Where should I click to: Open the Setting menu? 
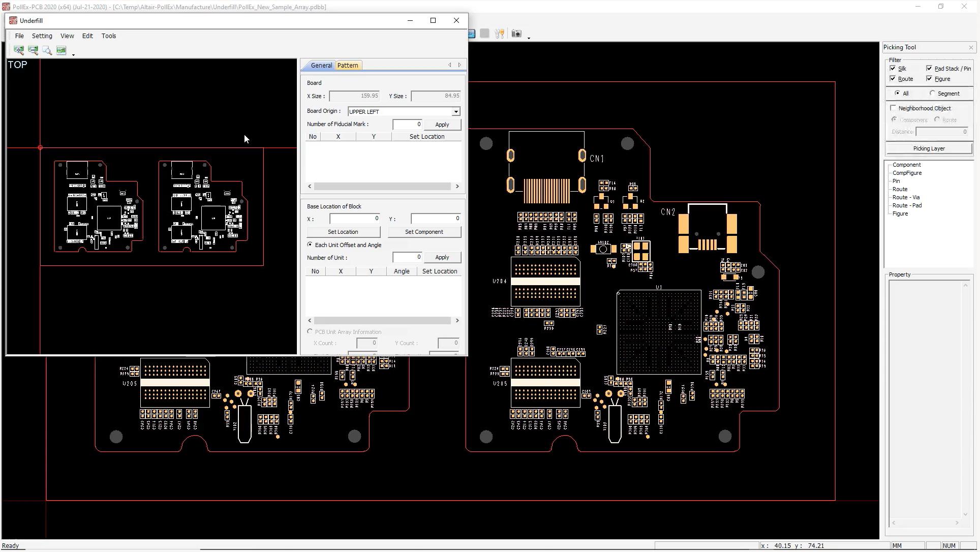click(42, 36)
